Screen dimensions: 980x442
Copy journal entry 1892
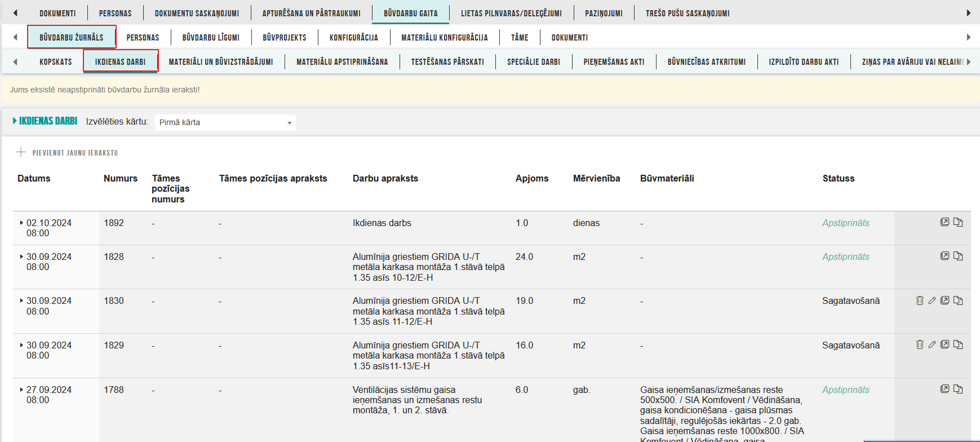[x=958, y=222]
